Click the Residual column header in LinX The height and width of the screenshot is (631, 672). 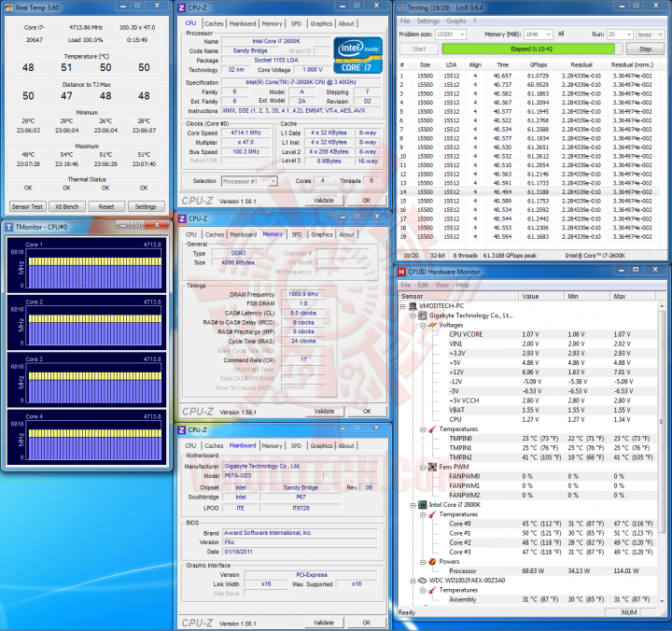click(581, 64)
